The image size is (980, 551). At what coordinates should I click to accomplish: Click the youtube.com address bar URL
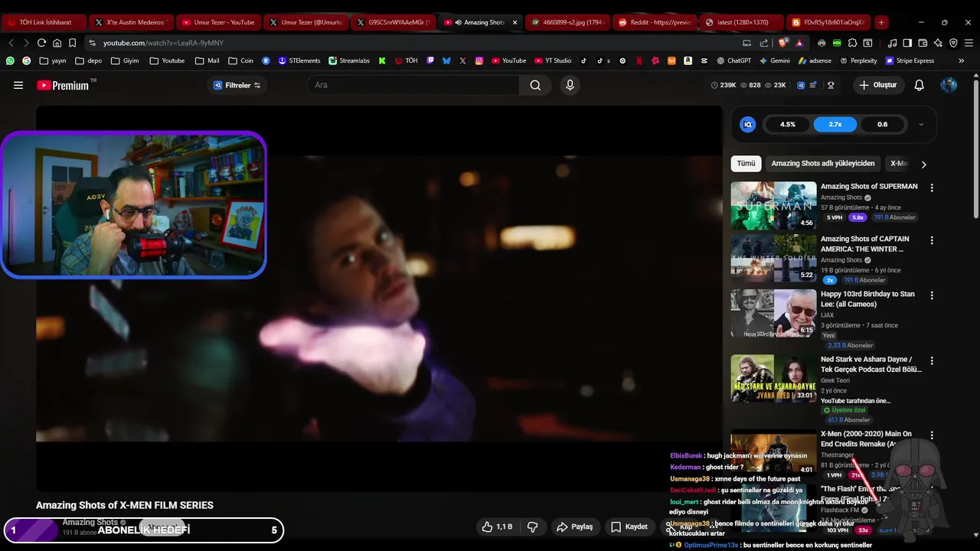pos(163,43)
